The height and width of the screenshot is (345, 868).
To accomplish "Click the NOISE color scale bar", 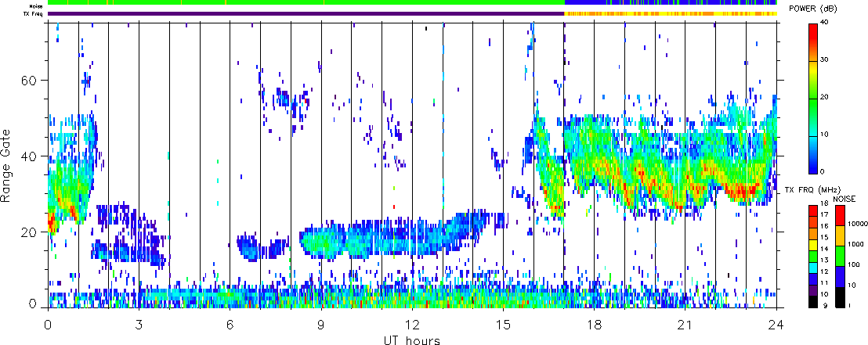I will pos(840,256).
